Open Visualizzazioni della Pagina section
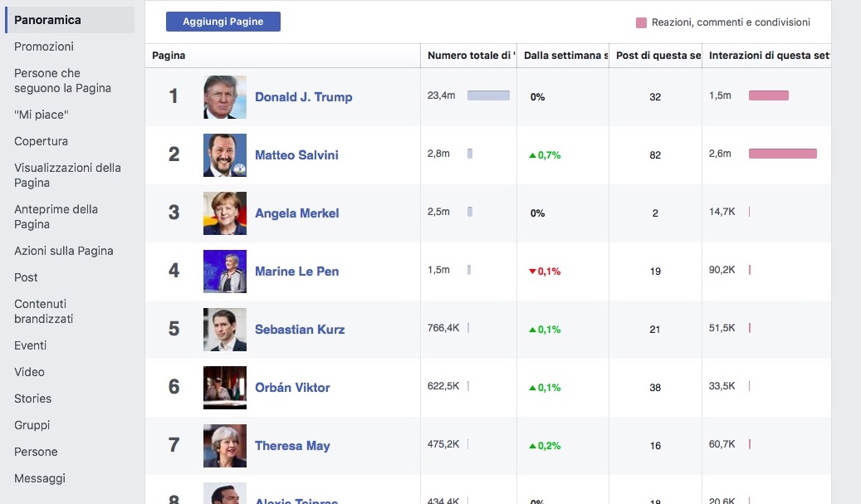 point(67,175)
